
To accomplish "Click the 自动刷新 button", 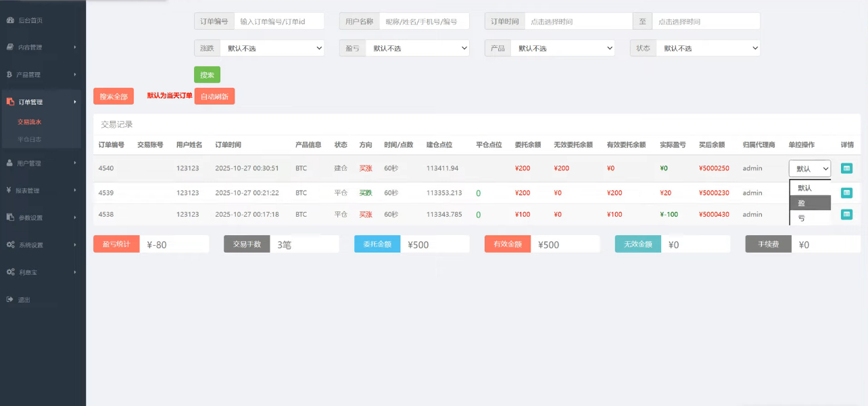I will point(215,96).
